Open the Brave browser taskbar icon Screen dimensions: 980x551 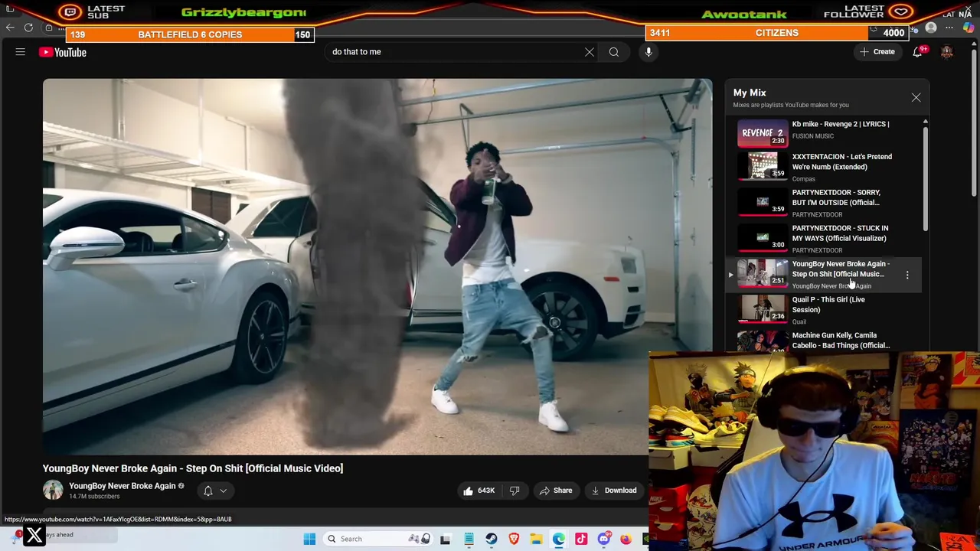tap(514, 539)
